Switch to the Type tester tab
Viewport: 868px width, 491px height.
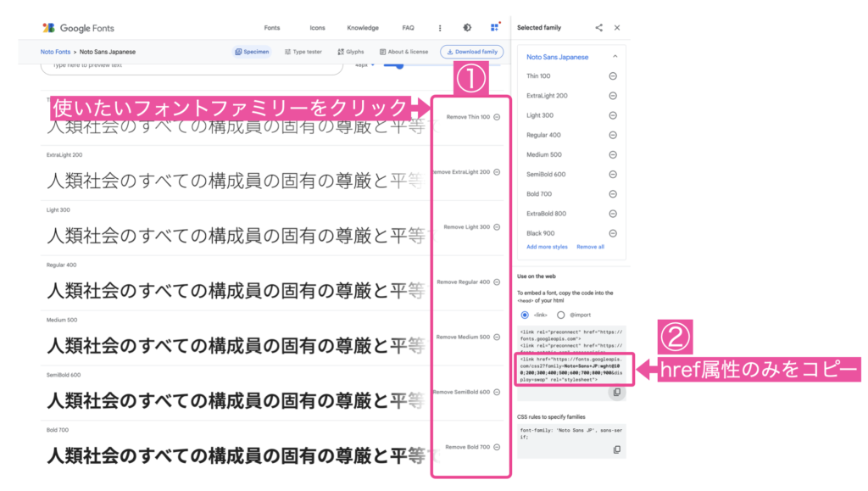(x=303, y=52)
